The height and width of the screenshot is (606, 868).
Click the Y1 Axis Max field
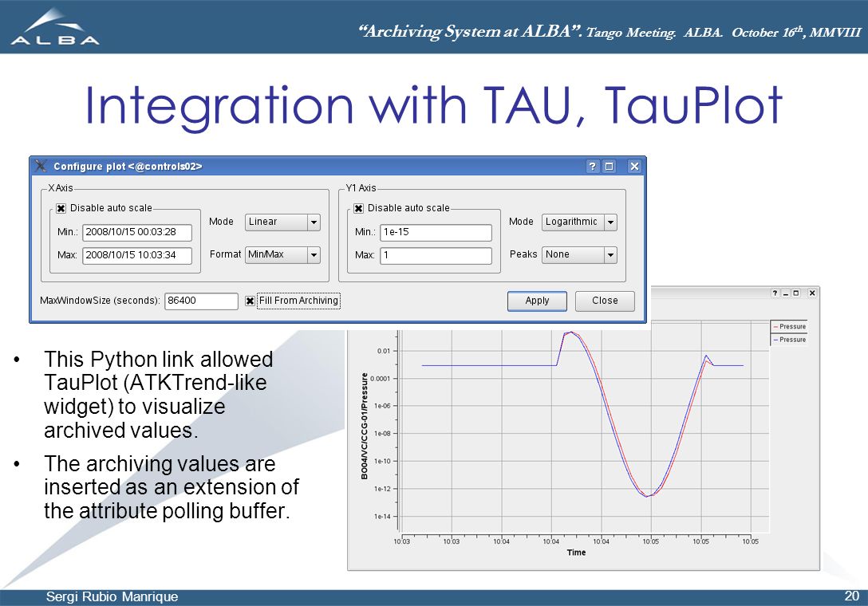pyautogui.click(x=436, y=255)
